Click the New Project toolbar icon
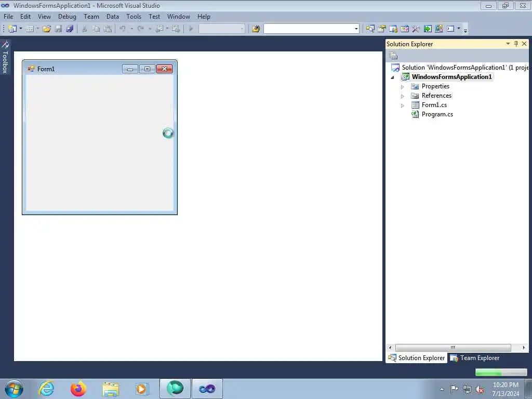532x399 pixels. (12, 29)
